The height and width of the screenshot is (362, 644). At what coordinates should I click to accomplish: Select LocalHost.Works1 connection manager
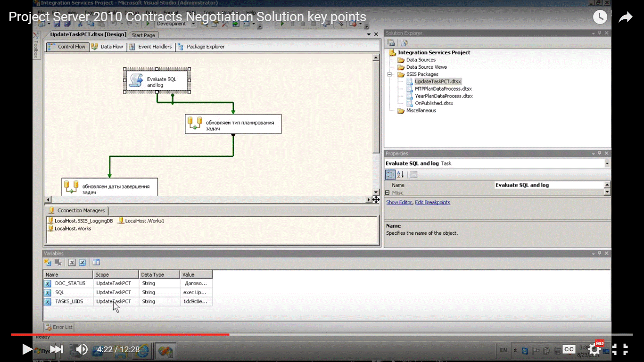coord(141,221)
